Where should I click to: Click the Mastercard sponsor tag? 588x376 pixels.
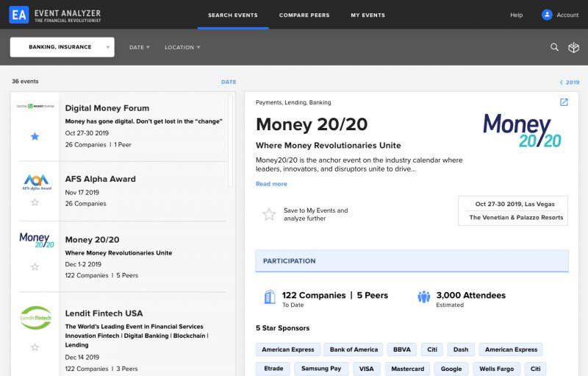408,369
